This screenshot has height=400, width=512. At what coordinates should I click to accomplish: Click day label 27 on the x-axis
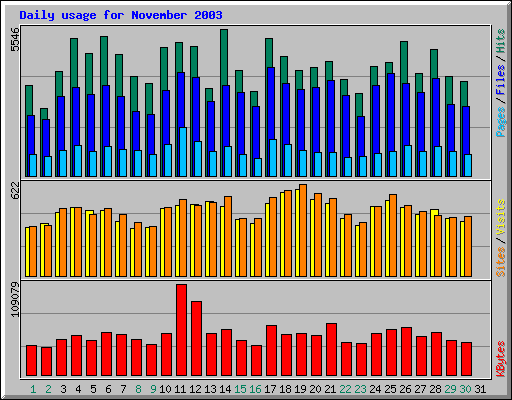[x=420, y=389]
